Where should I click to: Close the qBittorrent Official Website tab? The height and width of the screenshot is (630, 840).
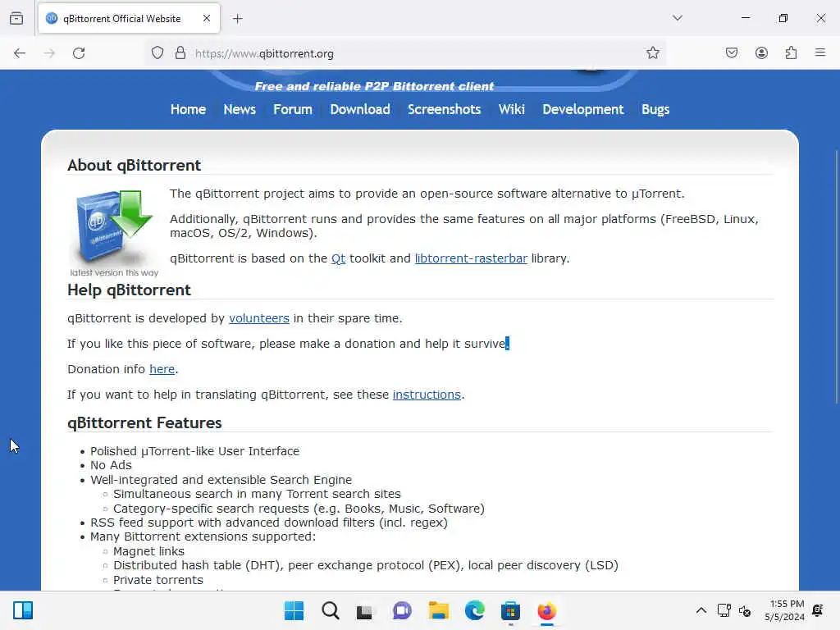tap(207, 19)
